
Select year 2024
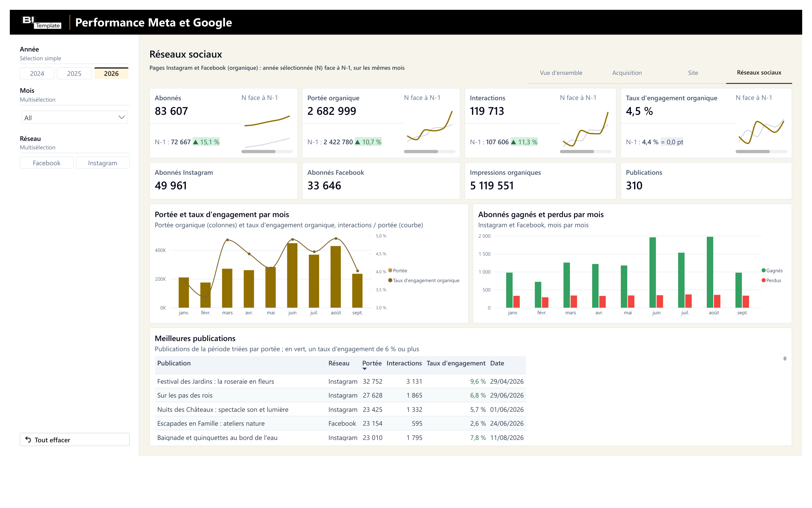pyautogui.click(x=37, y=73)
